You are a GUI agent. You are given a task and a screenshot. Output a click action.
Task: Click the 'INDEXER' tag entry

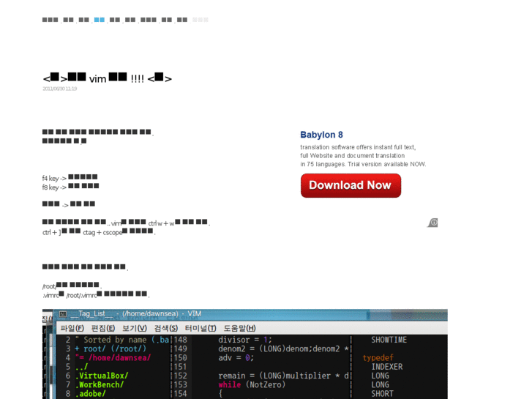tap(387, 367)
